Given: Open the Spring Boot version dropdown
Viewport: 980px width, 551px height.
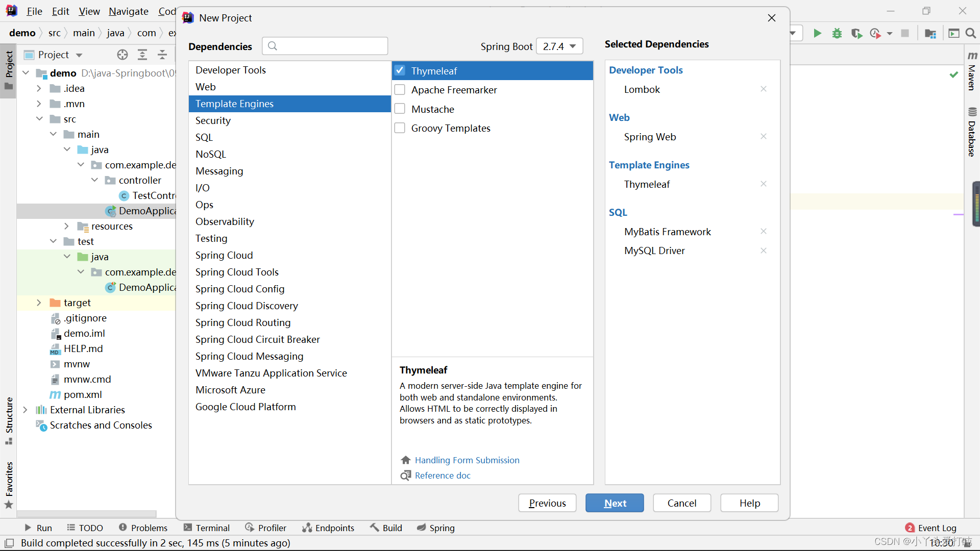Looking at the screenshot, I should point(559,46).
